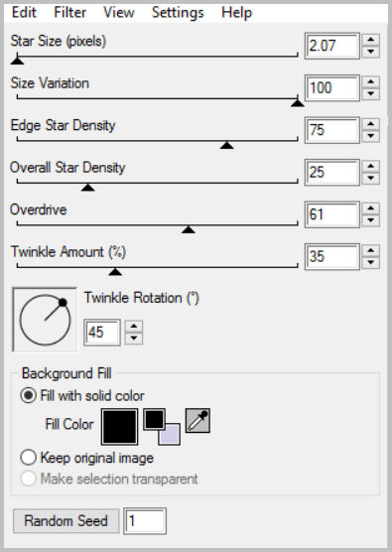The image size is (392, 552).
Task: Click the Random Seed button
Action: pyautogui.click(x=65, y=520)
